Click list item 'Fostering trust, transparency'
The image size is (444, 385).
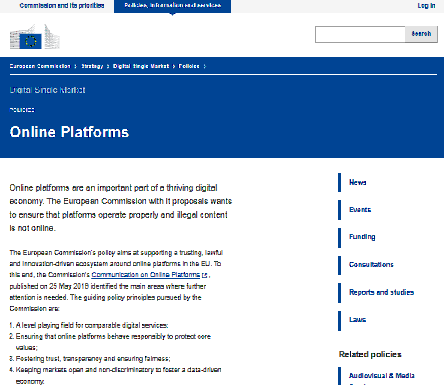[x=93, y=359]
